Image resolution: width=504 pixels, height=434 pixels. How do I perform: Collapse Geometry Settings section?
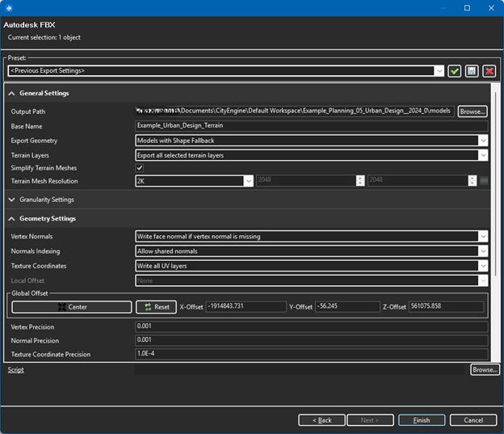tap(11, 219)
